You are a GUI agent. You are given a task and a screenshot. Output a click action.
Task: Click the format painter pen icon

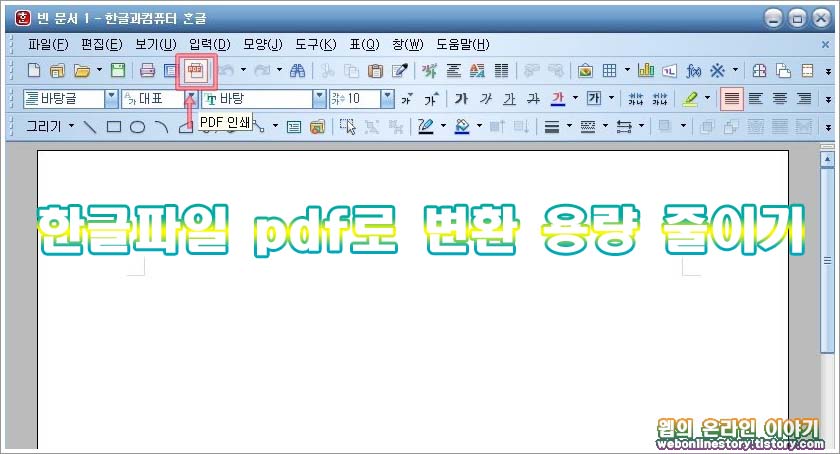click(x=400, y=70)
